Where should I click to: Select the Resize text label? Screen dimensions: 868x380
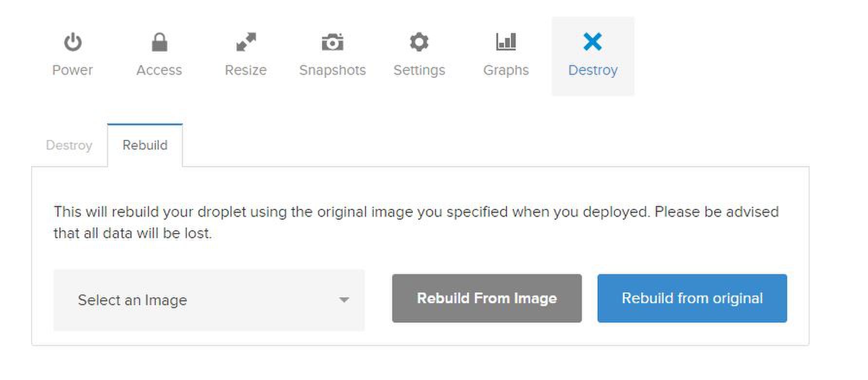[246, 70]
